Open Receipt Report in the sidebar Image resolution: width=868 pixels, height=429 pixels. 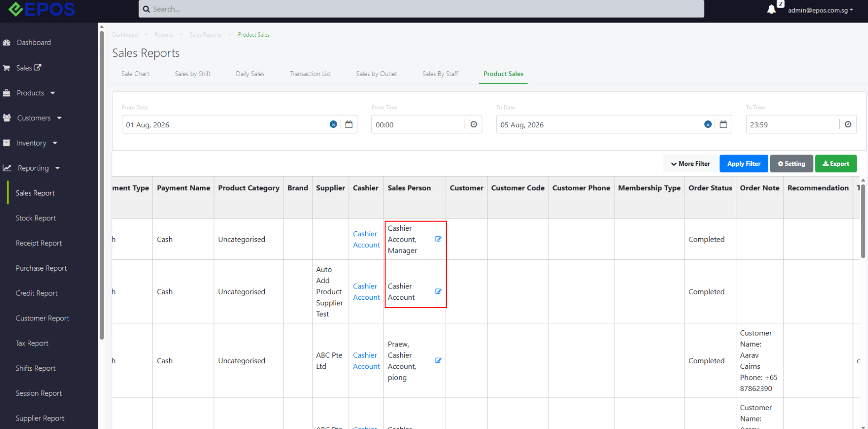39,243
